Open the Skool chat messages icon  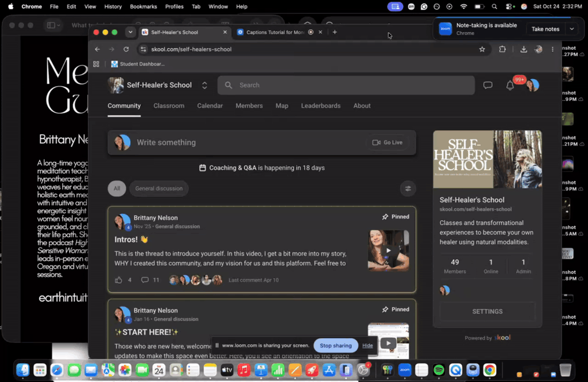coord(488,85)
